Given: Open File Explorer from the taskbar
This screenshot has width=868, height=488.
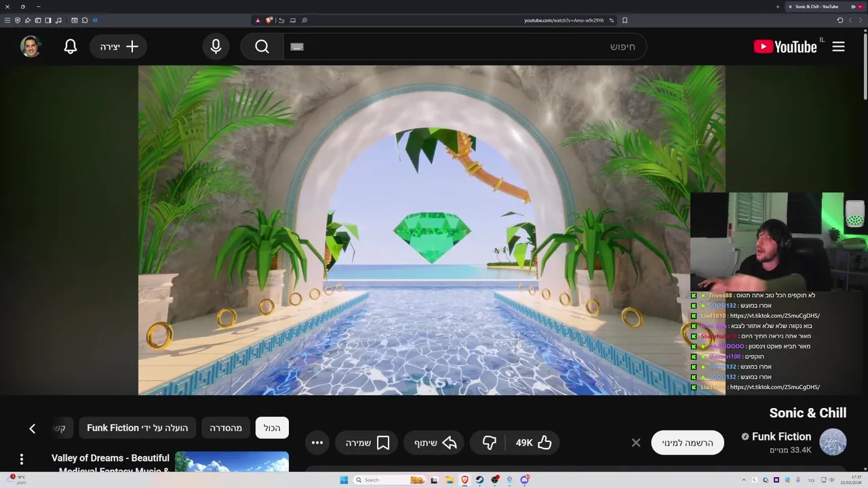Looking at the screenshot, I should point(450,480).
